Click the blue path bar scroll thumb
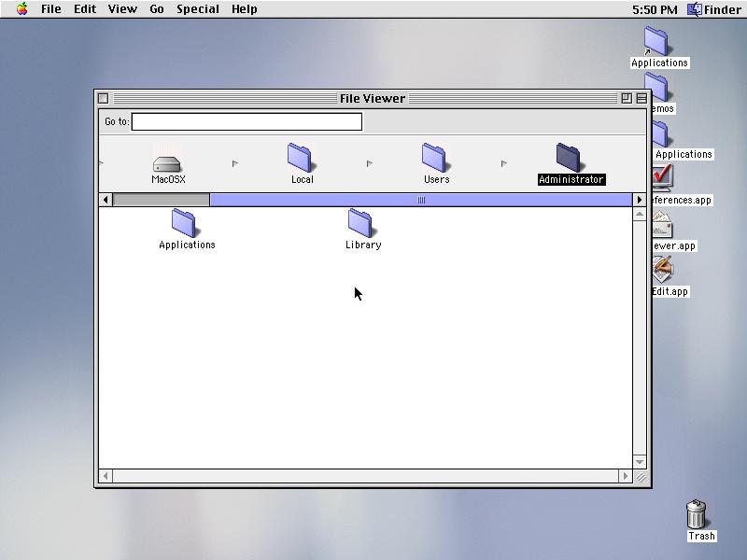Viewport: 747px width, 560px height. [421, 200]
